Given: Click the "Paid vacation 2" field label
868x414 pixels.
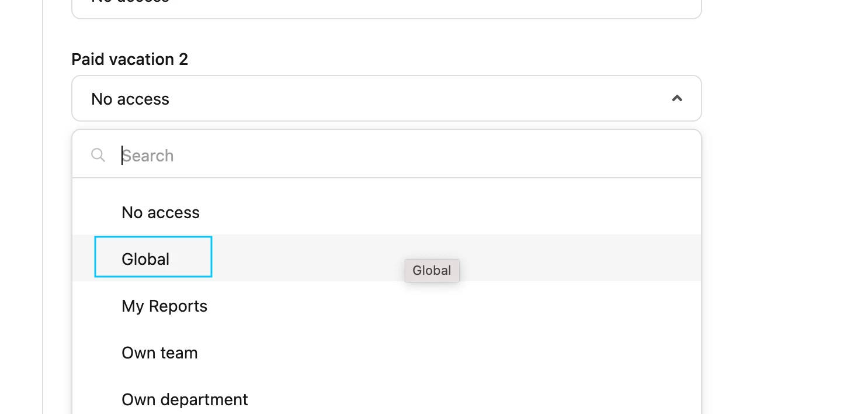Looking at the screenshot, I should point(130,59).
